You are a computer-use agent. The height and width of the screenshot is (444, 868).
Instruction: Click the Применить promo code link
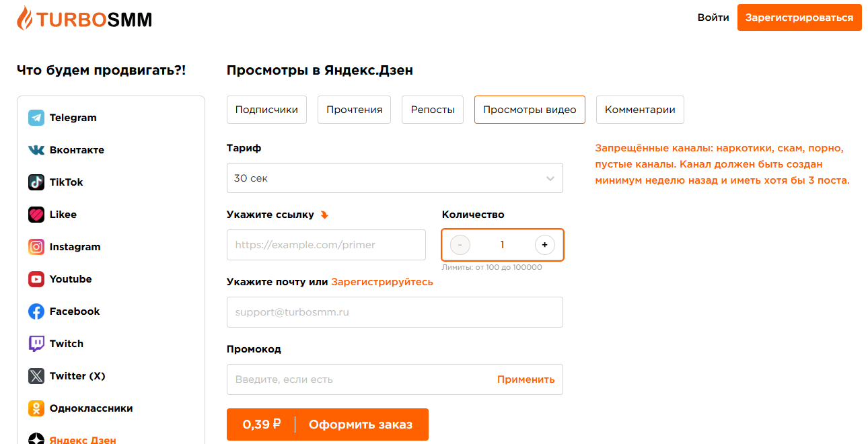pos(526,379)
